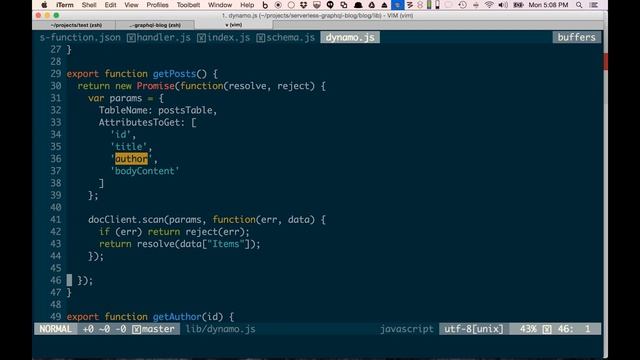The image size is (640, 360).
Task: Click the record dot menu bar icon
Action: (278, 5)
